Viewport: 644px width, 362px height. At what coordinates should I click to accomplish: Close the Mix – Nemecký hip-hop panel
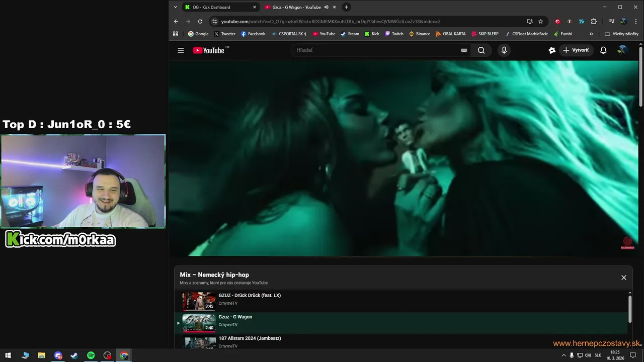coord(624,278)
